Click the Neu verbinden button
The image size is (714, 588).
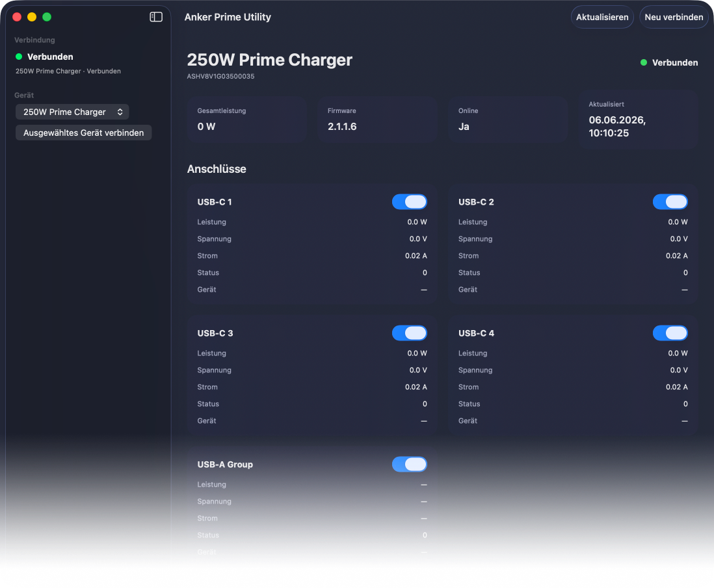(x=674, y=18)
